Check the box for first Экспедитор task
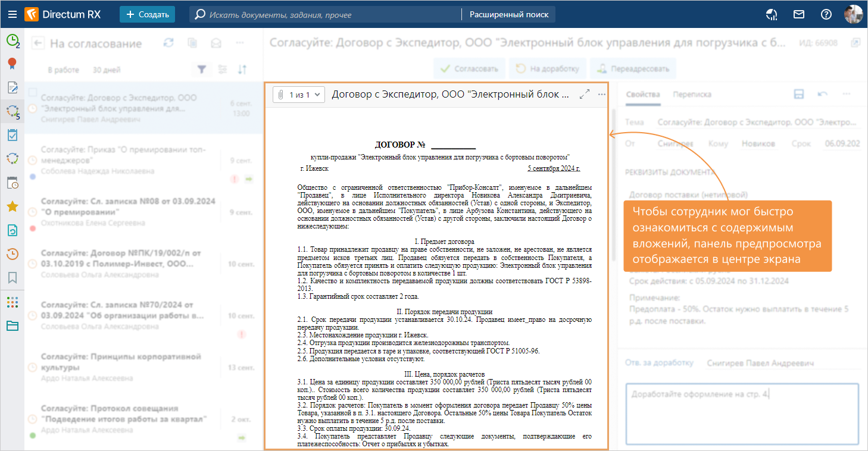Screen dimensions: 868x451 (x=33, y=92)
